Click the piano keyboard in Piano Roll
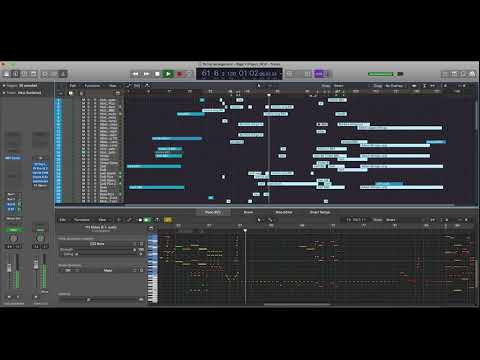The width and height of the screenshot is (480, 360). pos(153,268)
